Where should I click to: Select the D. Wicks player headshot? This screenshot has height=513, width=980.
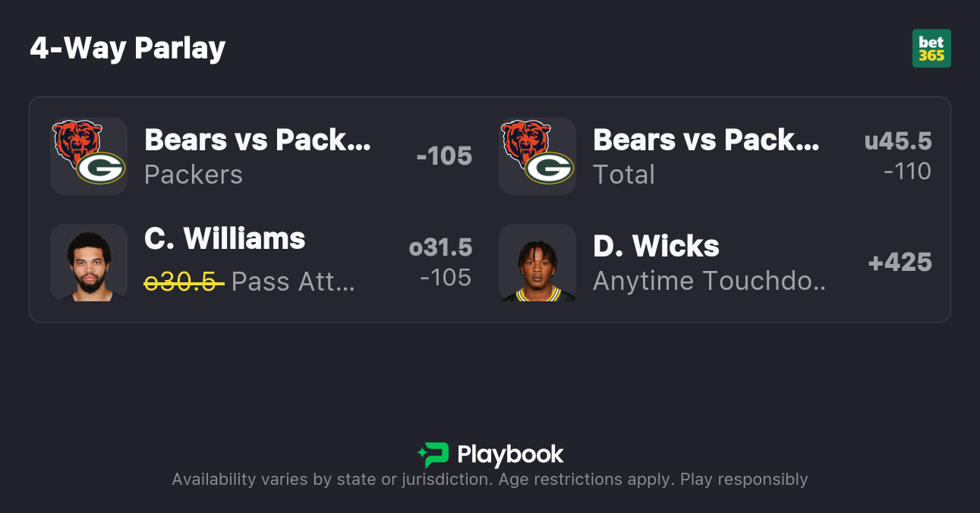[x=537, y=263]
